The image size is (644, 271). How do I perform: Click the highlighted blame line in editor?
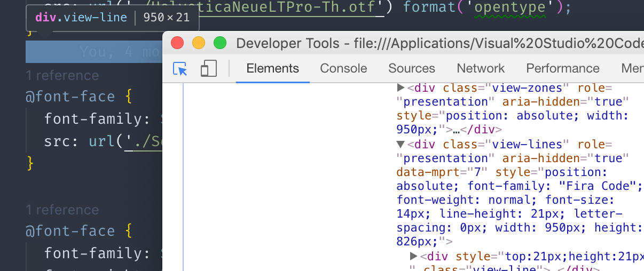tap(94, 52)
